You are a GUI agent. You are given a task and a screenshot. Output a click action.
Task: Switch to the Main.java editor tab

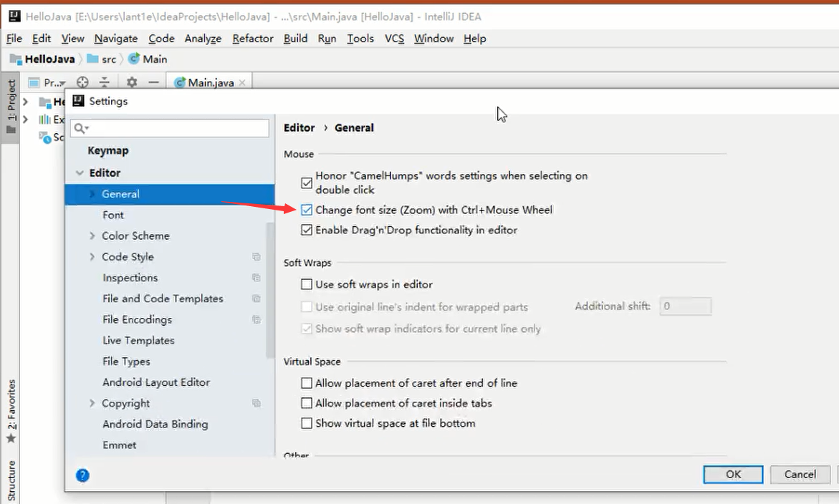pyautogui.click(x=211, y=83)
